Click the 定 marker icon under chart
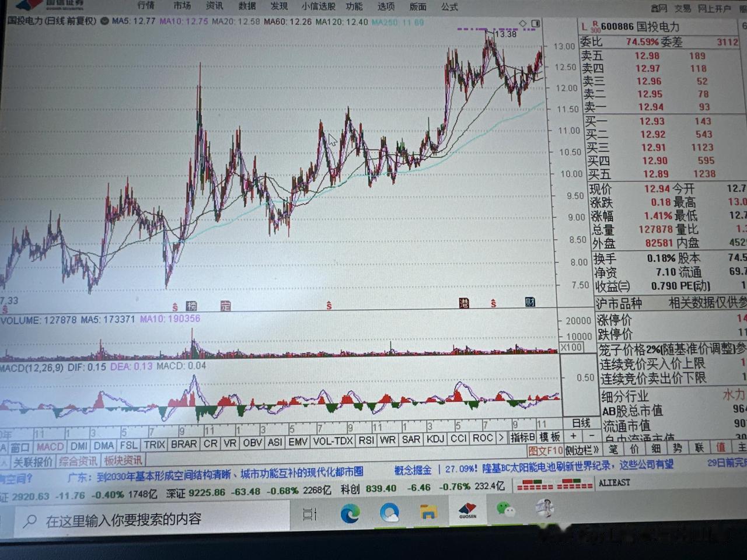747x560 pixels. (226, 306)
